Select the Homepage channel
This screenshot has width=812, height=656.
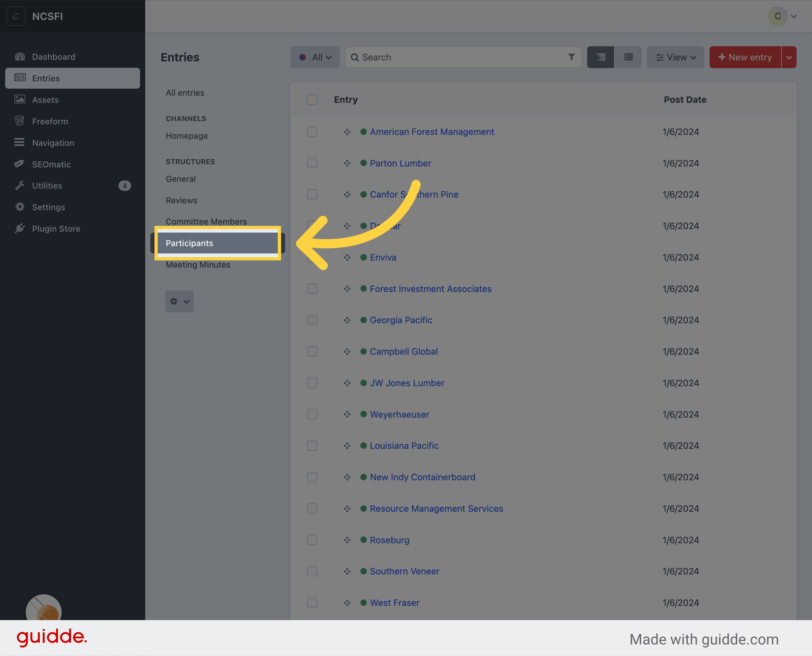(187, 136)
